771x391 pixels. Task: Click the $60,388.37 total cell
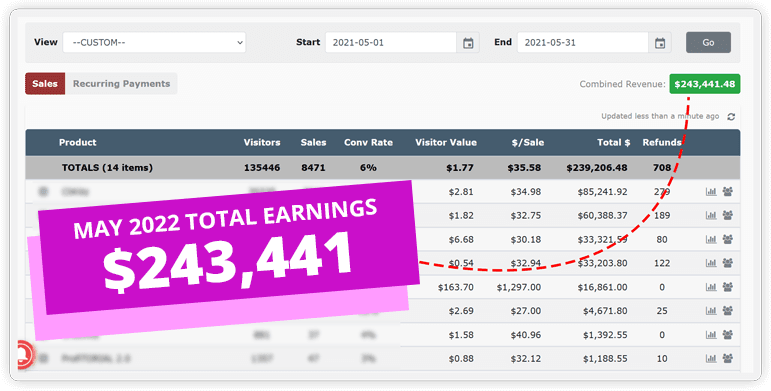(602, 215)
